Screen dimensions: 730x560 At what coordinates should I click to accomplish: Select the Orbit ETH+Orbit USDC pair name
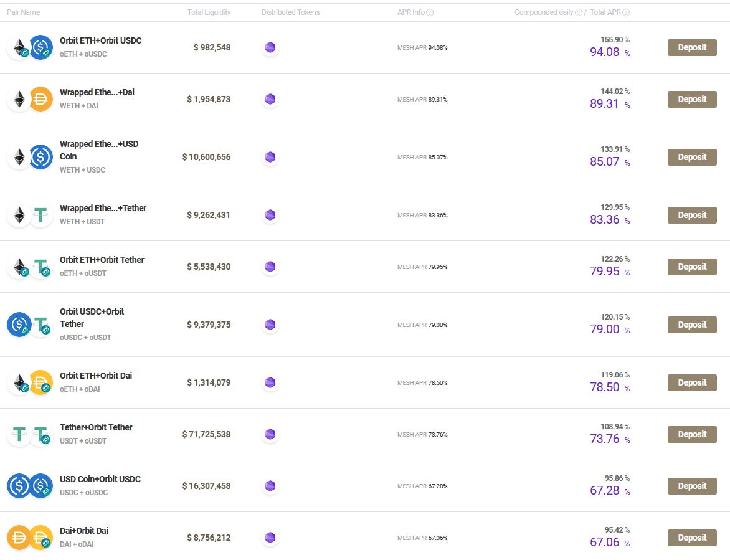point(100,40)
